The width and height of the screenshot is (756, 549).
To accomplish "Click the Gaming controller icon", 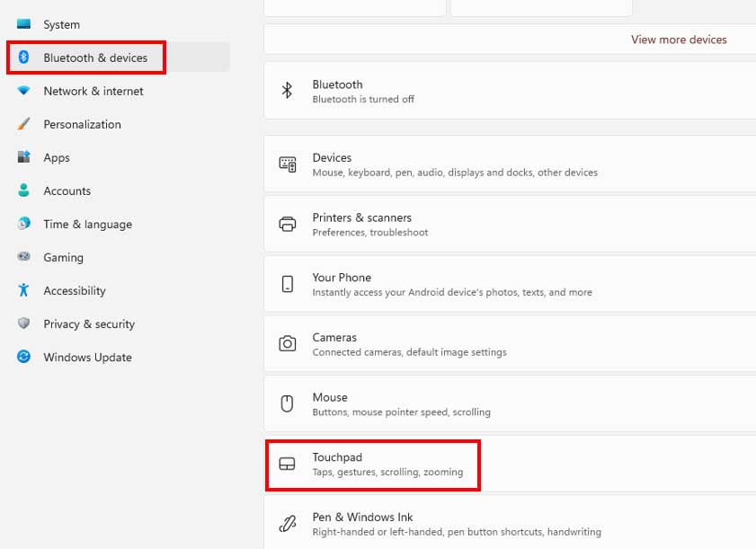I will tap(23, 257).
